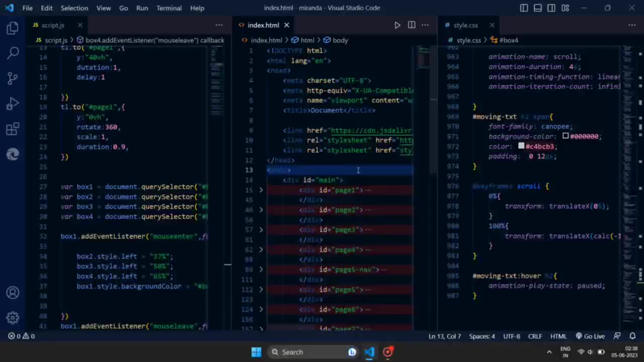Click #box4 breadcrumb in style.css editor
The height and width of the screenshot is (362, 644).
pos(504,40)
